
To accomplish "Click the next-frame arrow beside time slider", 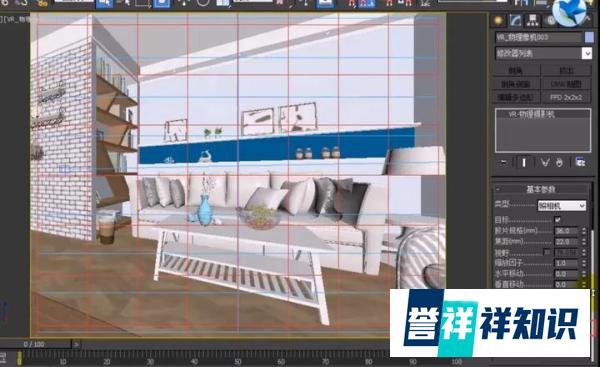I will (x=76, y=344).
